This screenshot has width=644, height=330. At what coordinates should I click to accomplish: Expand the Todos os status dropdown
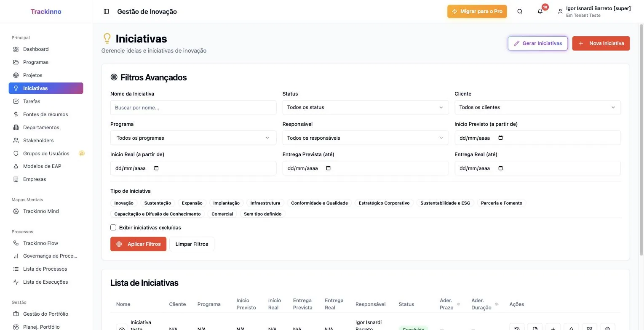click(365, 107)
